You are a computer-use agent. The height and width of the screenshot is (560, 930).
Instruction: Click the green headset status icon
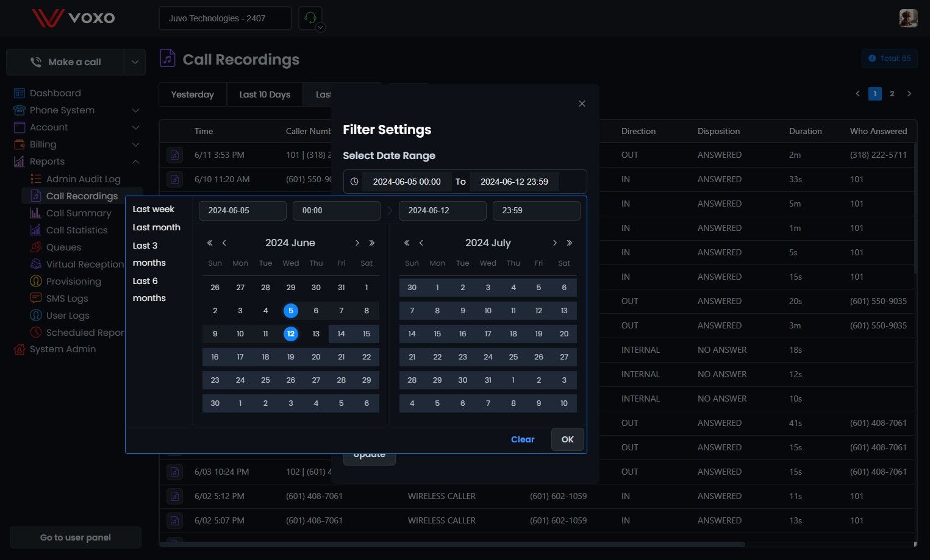pos(310,18)
